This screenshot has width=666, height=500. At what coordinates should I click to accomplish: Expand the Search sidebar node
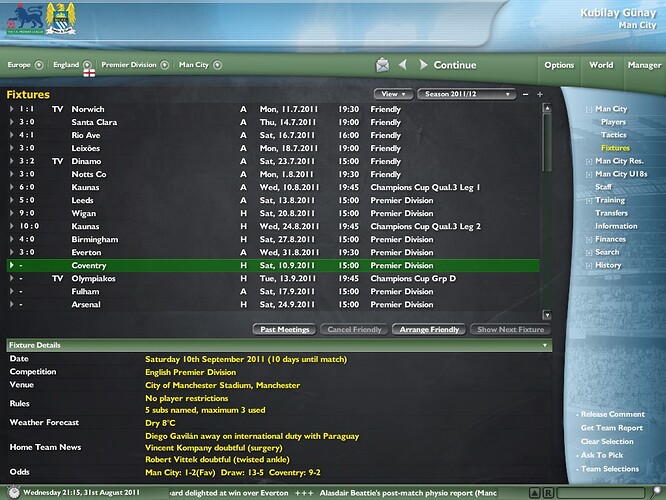pos(589,253)
